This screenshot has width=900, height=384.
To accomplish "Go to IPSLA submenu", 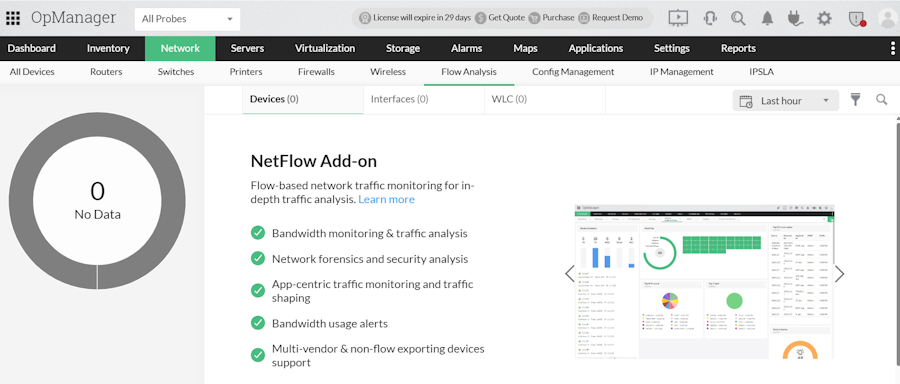I will pyautogui.click(x=761, y=72).
